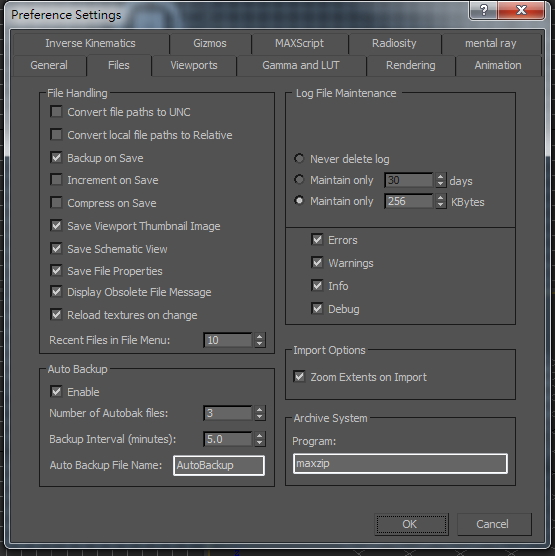Click the Cancel button
This screenshot has height=556, width=555.
pos(494,524)
